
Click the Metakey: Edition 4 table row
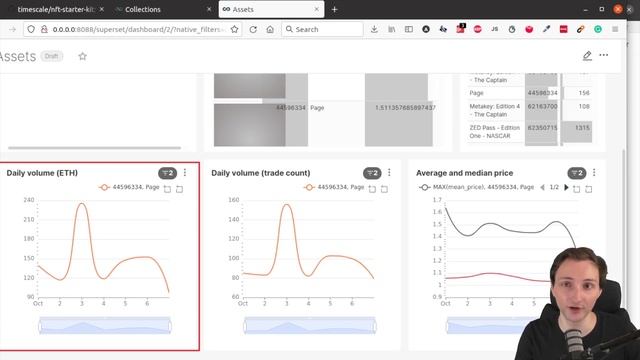(529, 110)
